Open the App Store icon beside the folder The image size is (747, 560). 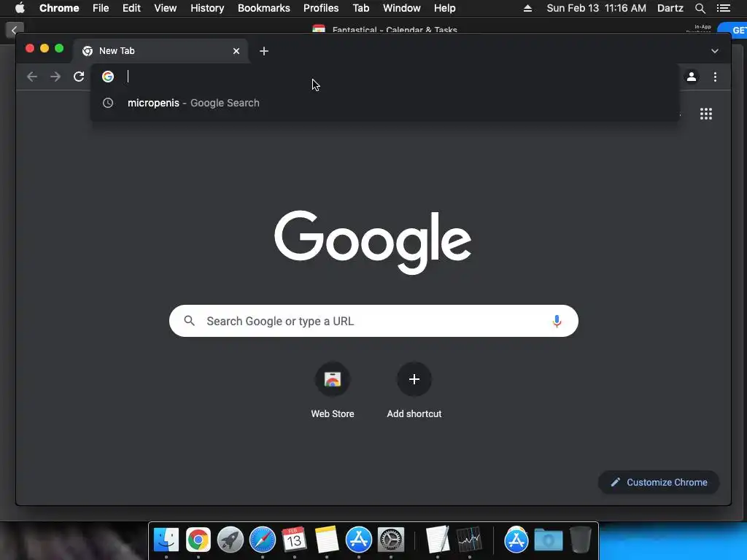point(516,540)
